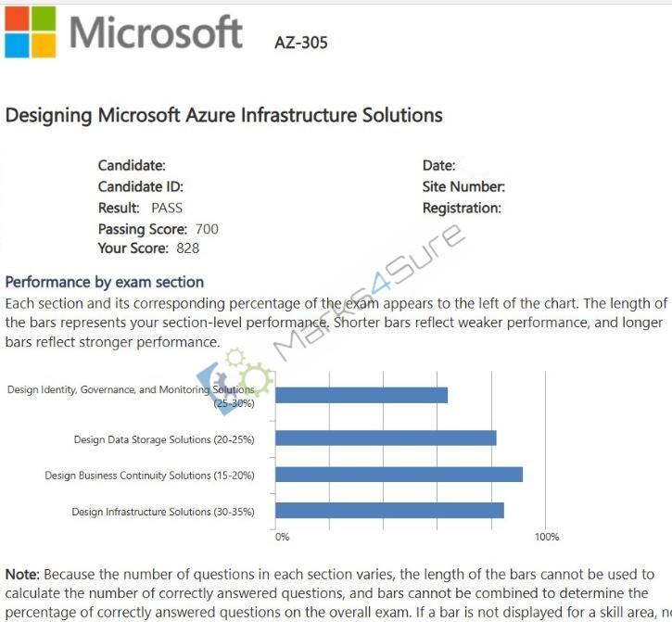Image resolution: width=672 pixels, height=622 pixels.
Task: Click your score value 828
Action: (188, 248)
